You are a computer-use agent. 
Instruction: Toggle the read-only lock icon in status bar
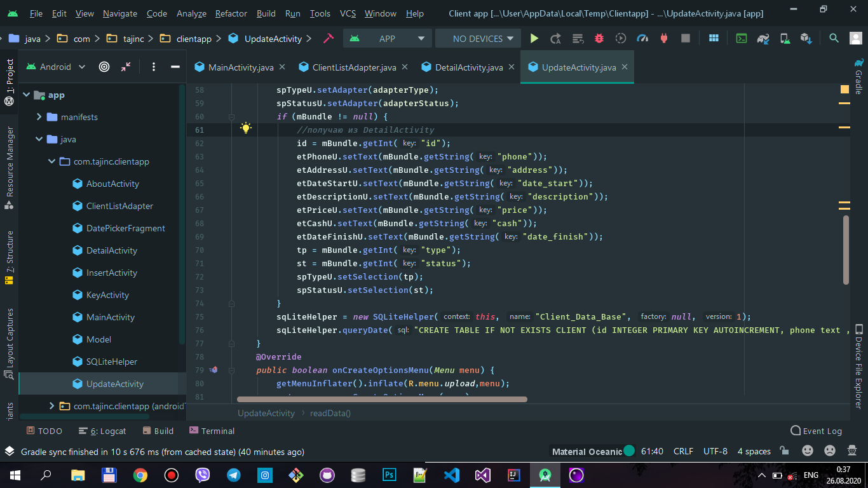click(x=784, y=451)
